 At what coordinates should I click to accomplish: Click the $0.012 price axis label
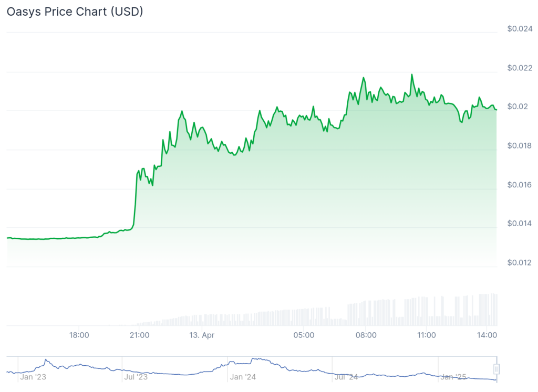520,262
